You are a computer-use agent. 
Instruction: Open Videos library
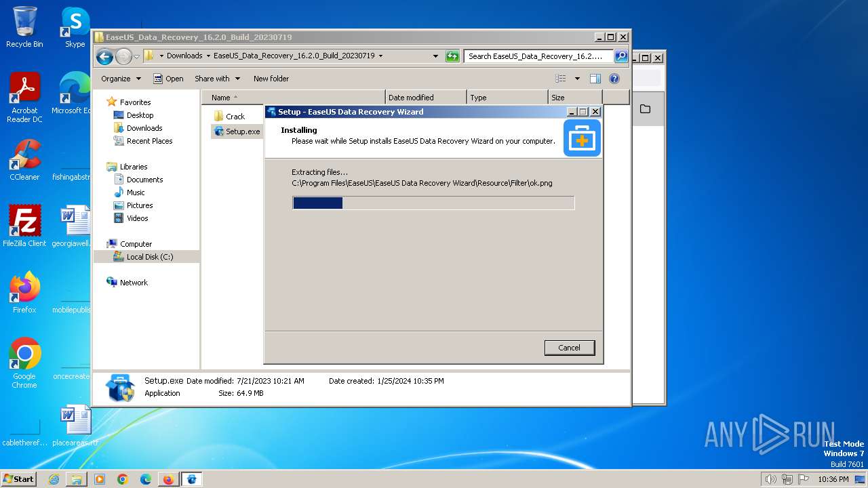131,218
